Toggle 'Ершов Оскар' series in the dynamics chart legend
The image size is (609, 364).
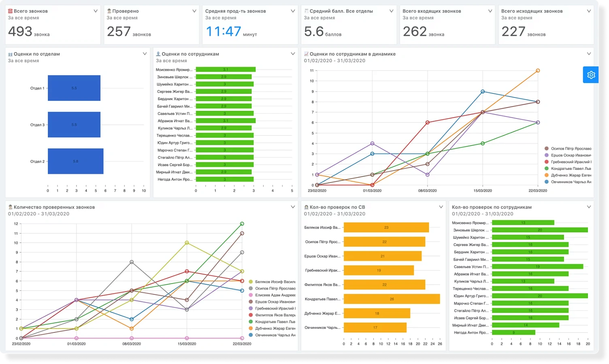(x=568, y=155)
